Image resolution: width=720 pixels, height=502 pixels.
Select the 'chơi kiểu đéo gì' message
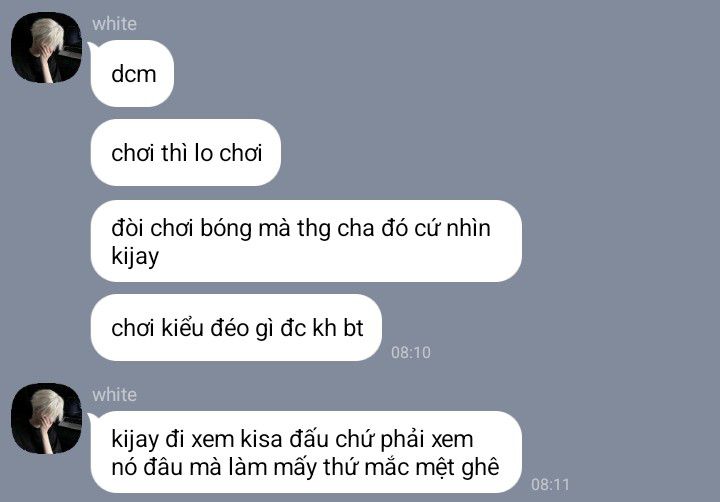[236, 327]
